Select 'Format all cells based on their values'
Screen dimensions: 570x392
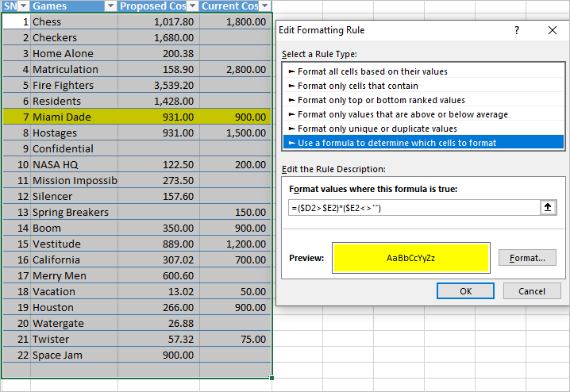coord(423,71)
